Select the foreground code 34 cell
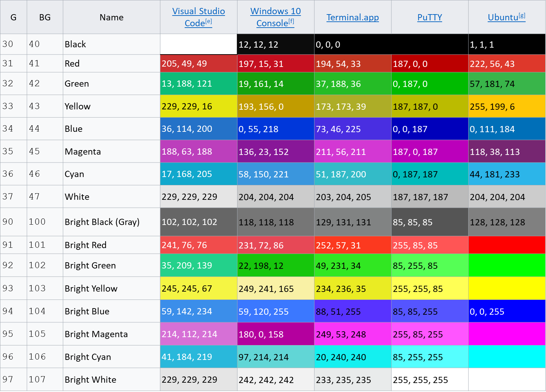The image size is (546, 392). (14, 129)
